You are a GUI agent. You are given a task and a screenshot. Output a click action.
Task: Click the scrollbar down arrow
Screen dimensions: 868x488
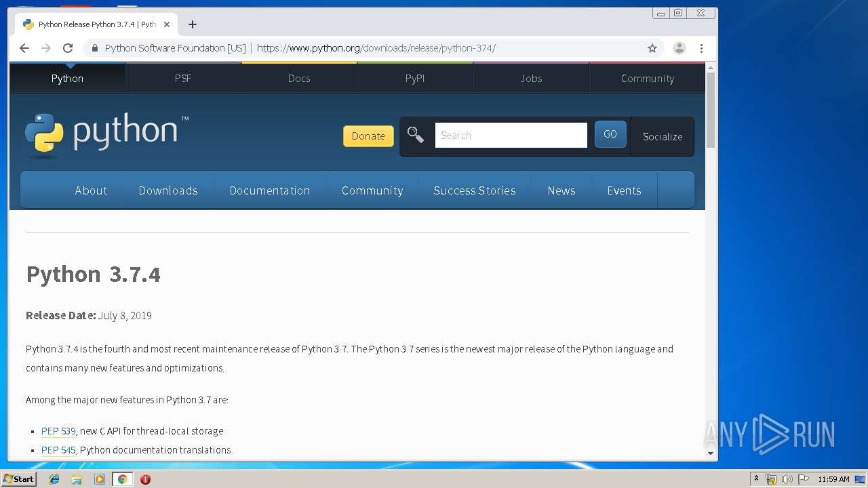711,453
